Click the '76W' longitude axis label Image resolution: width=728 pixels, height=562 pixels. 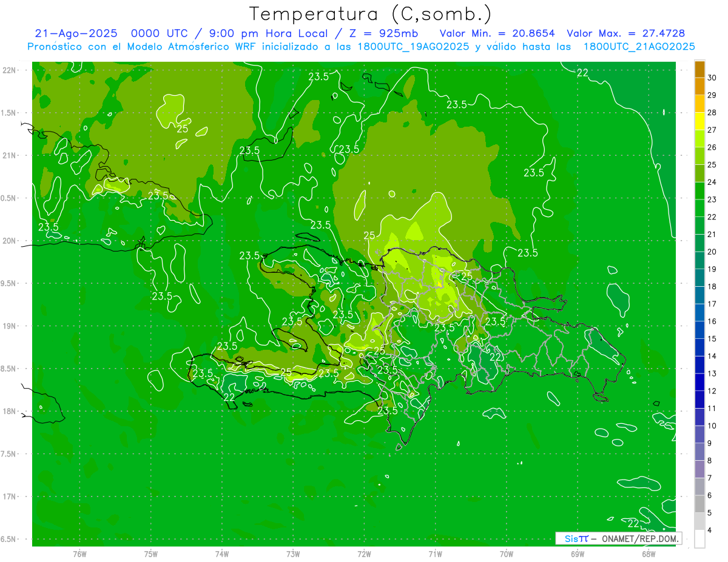coord(79,554)
